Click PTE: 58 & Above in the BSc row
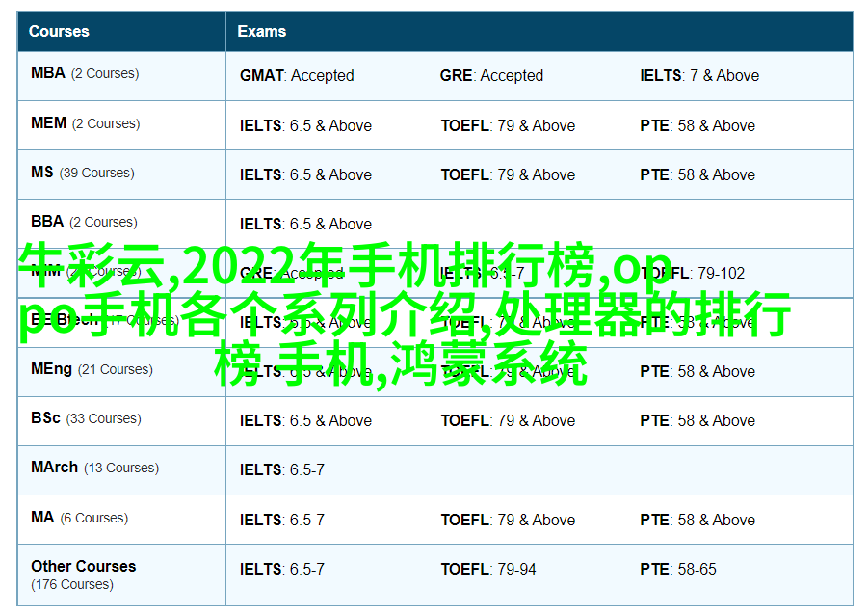Viewport: 868px width, 616px height. pos(697,421)
